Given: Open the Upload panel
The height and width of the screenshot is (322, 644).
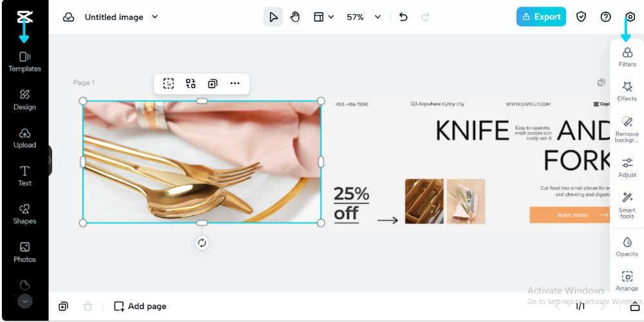Looking at the screenshot, I should tap(24, 138).
